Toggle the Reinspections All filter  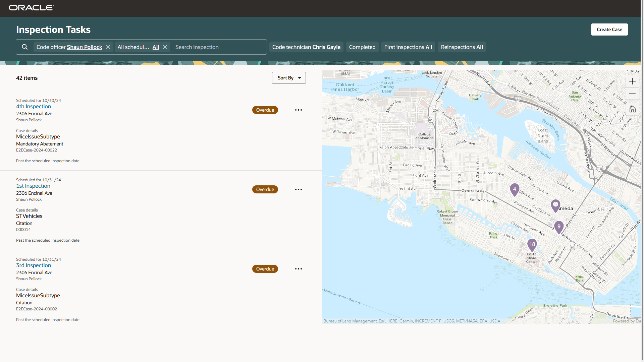pos(462,47)
